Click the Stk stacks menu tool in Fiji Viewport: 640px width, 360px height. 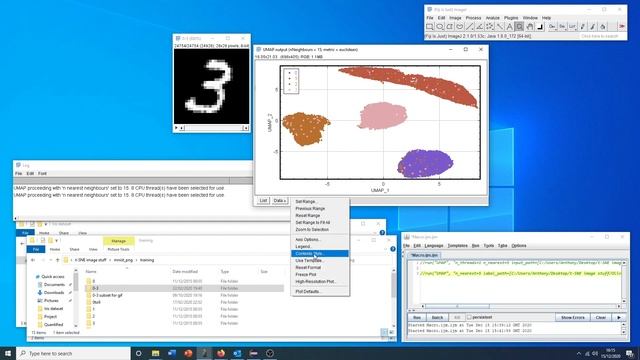click(562, 27)
